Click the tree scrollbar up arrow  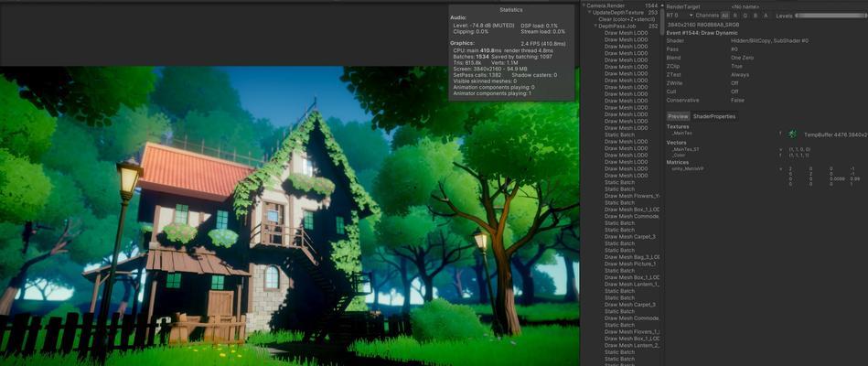[x=662, y=5]
